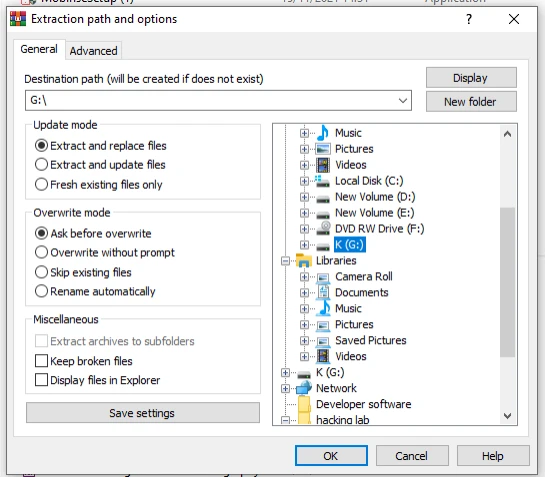
Task: Expand the Saved Pictures tree node
Action: pyautogui.click(x=304, y=340)
